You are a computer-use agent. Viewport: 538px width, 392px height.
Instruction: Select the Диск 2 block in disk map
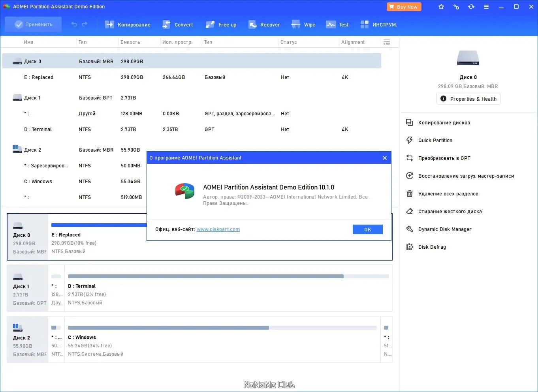(x=28, y=339)
